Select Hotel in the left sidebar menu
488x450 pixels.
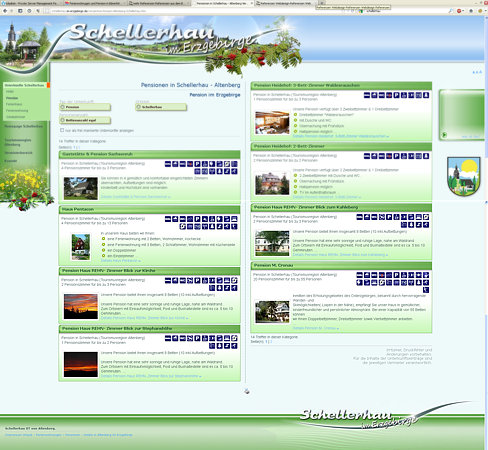[10, 92]
